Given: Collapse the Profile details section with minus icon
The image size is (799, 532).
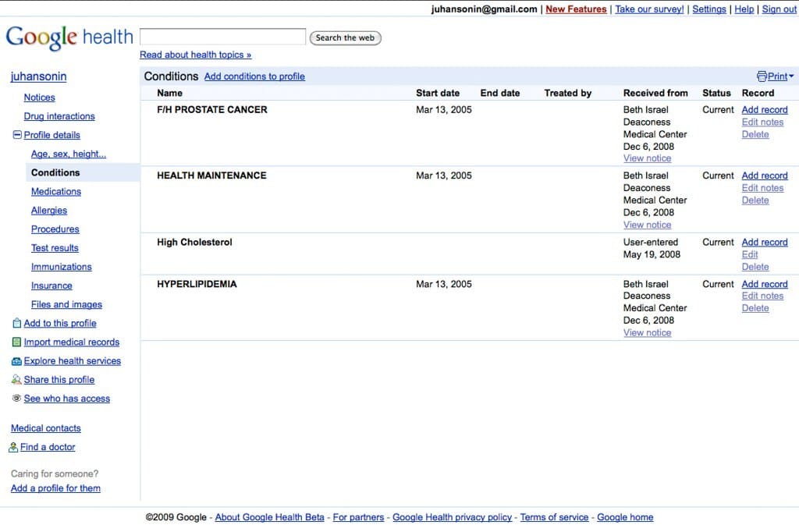Looking at the screenshot, I should (17, 134).
